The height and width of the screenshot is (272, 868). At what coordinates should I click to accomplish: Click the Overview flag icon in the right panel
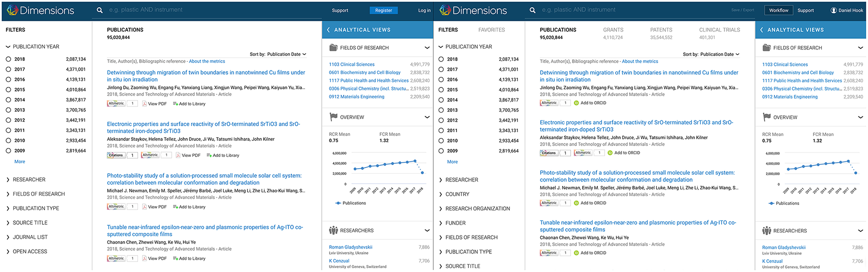point(766,117)
